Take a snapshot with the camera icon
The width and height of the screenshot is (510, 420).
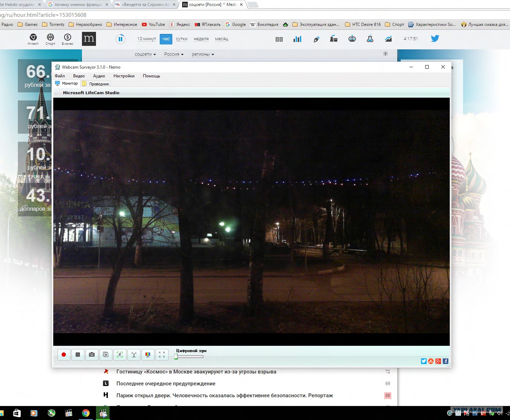click(x=92, y=355)
